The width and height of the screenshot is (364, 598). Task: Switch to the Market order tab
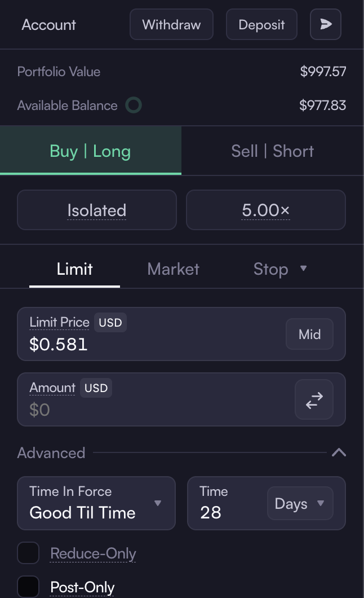coord(173,269)
